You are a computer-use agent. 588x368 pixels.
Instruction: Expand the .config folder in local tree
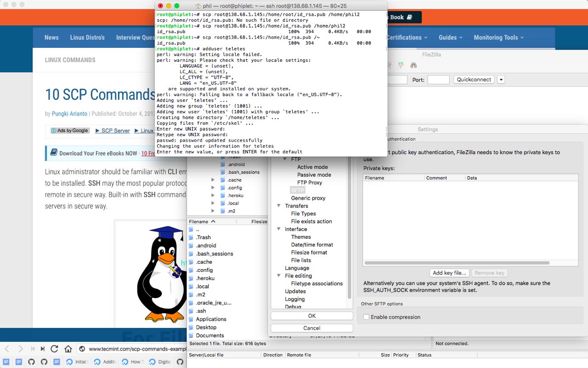point(213,188)
